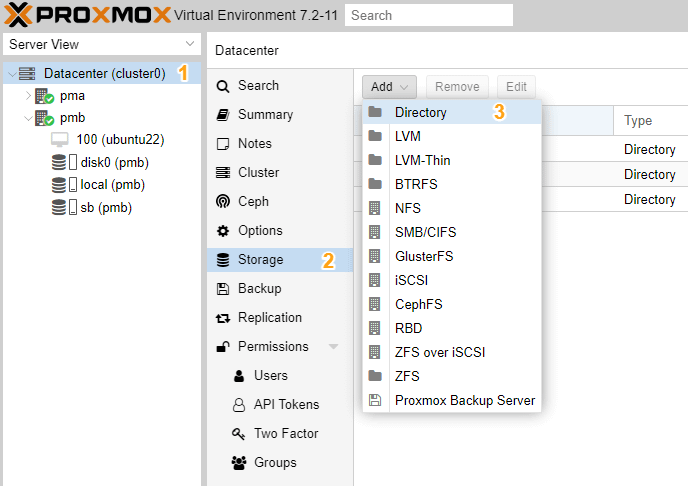
Task: Choose LVM from the Add menu
Action: click(x=452, y=136)
